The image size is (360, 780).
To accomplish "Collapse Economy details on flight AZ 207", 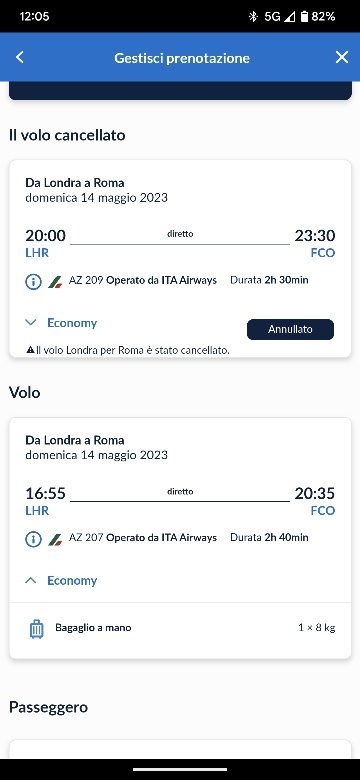I will tap(61, 581).
